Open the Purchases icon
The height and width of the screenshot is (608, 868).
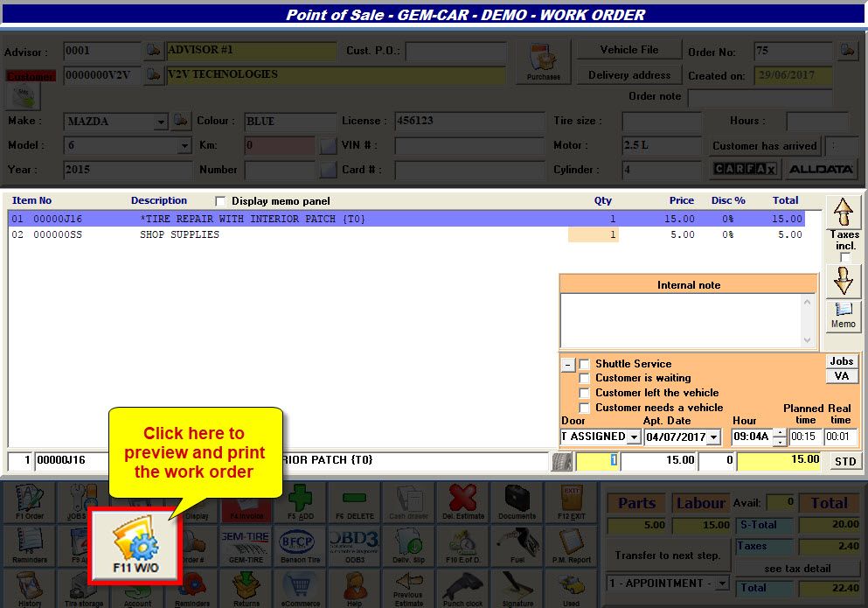(x=543, y=62)
